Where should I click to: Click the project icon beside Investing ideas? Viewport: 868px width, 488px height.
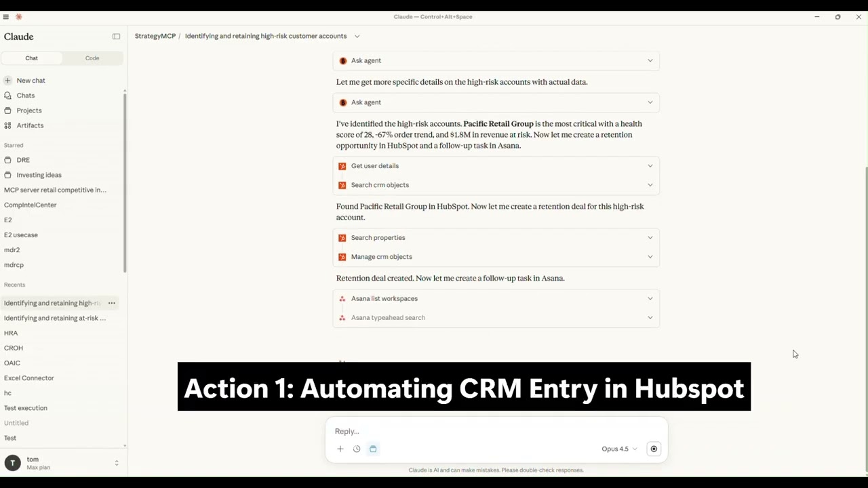click(x=7, y=175)
